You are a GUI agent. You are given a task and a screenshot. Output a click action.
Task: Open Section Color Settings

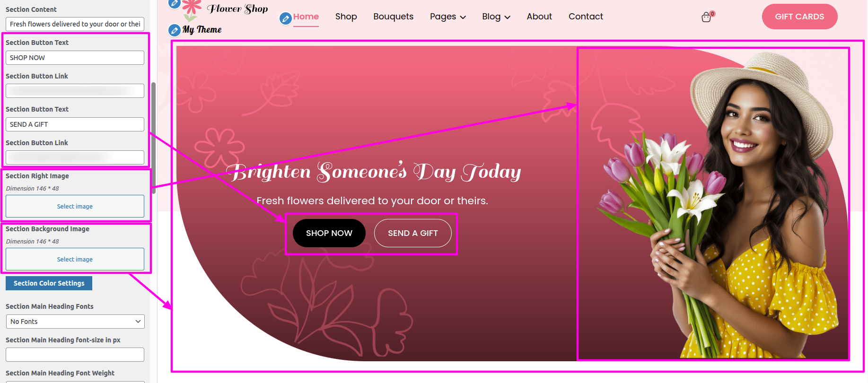(49, 283)
